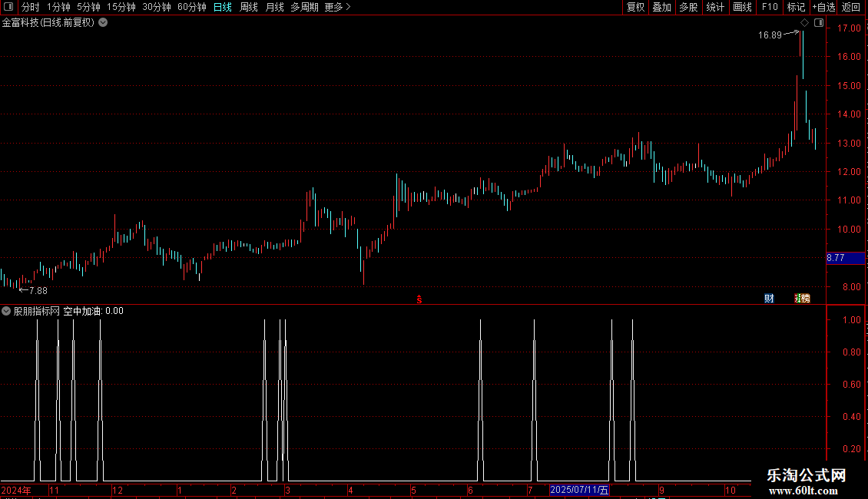Switch to 周线 weekly chart
868x499 pixels.
249,7
